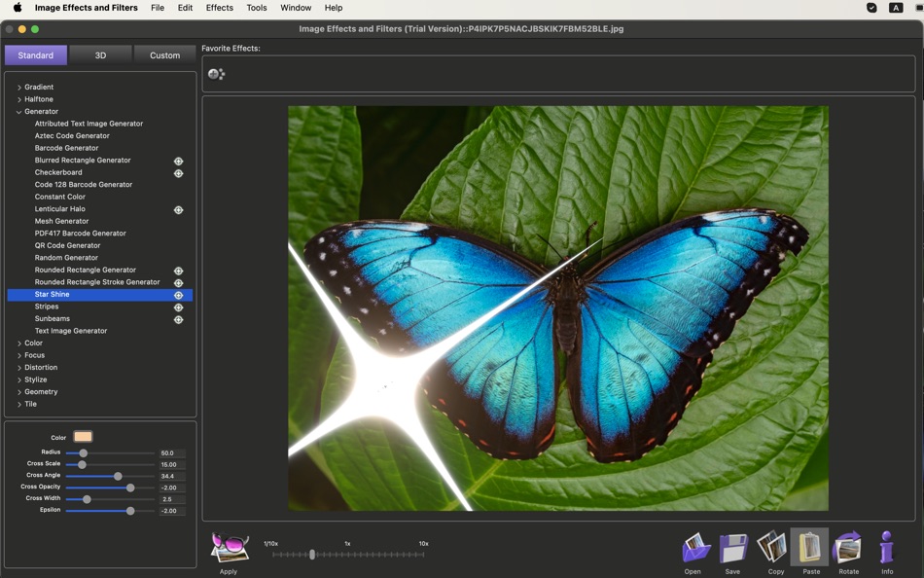Expand the Gradient category
924x578 pixels.
tap(19, 87)
